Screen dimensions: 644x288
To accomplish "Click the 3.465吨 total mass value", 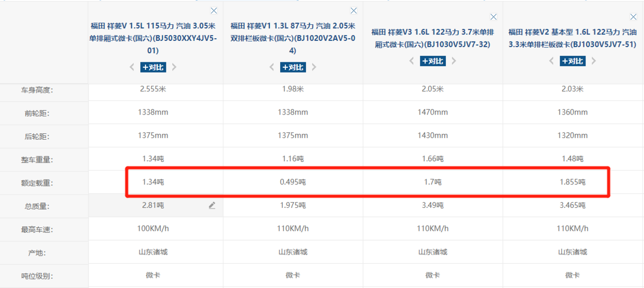I will [x=573, y=205].
